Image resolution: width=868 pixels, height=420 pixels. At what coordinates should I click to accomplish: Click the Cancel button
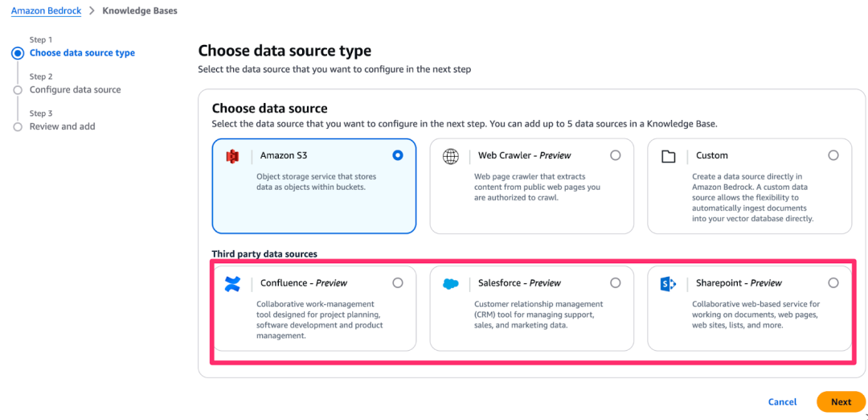point(782,402)
